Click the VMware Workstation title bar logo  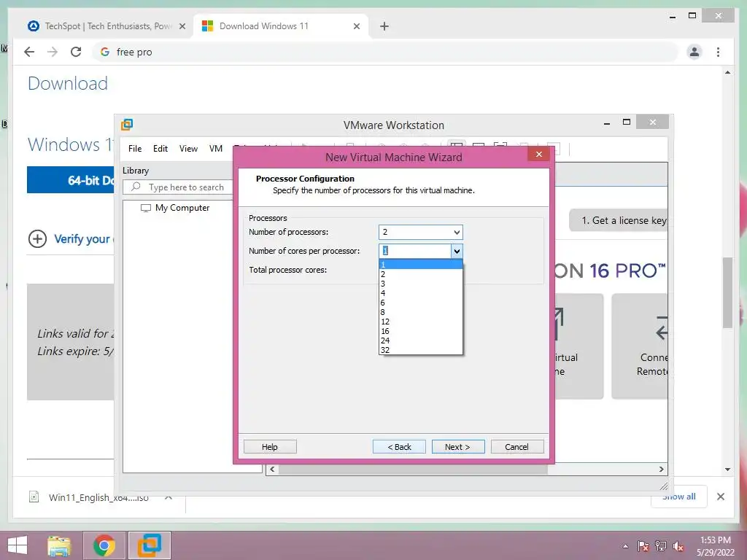127,125
